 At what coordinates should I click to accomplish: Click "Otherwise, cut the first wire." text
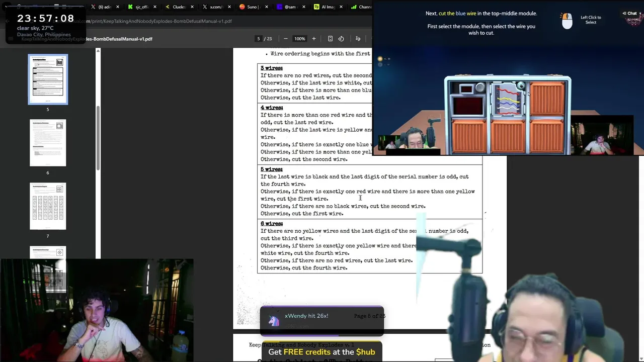tap(302, 214)
